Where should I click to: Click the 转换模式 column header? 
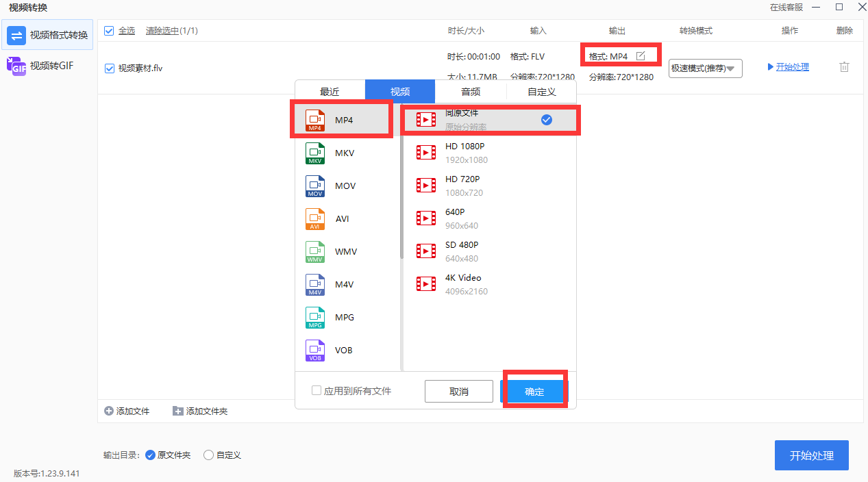(696, 31)
